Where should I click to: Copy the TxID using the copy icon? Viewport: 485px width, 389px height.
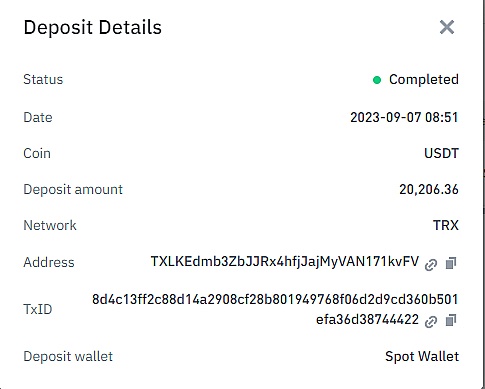[x=451, y=320]
